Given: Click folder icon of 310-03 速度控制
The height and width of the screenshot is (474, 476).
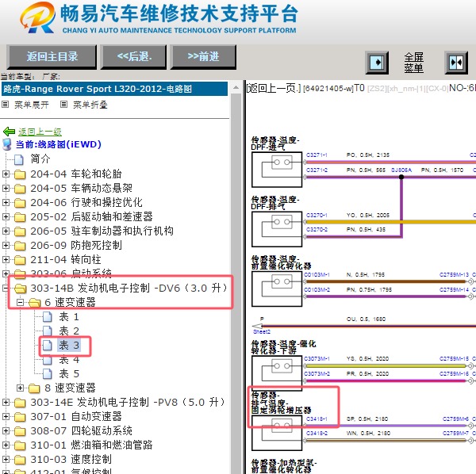Looking at the screenshot, I should pos(20,460).
